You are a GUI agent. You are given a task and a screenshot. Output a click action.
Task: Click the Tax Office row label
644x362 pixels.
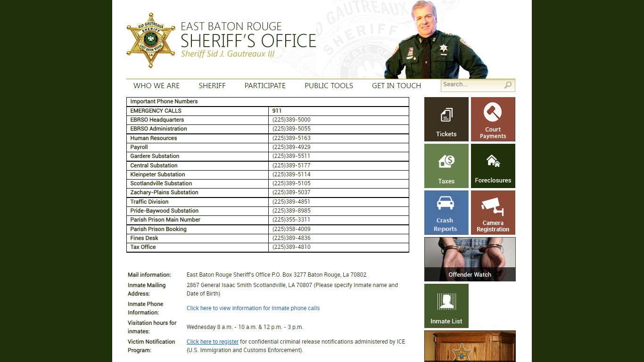coord(143,247)
